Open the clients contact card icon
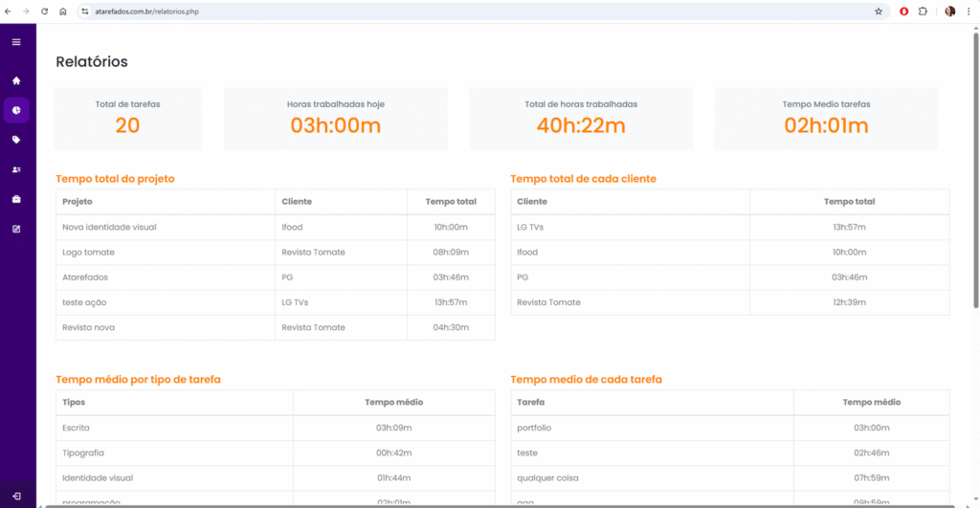Image resolution: width=980 pixels, height=508 pixels. [16, 169]
